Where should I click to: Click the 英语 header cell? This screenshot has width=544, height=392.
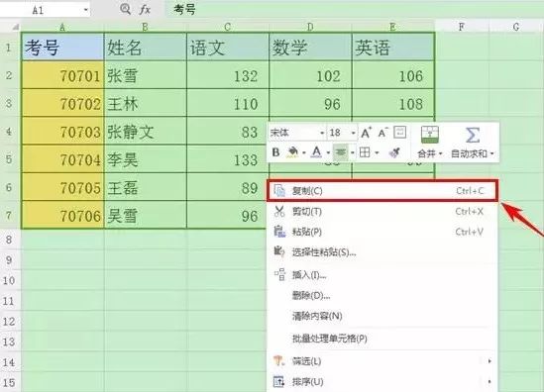393,48
